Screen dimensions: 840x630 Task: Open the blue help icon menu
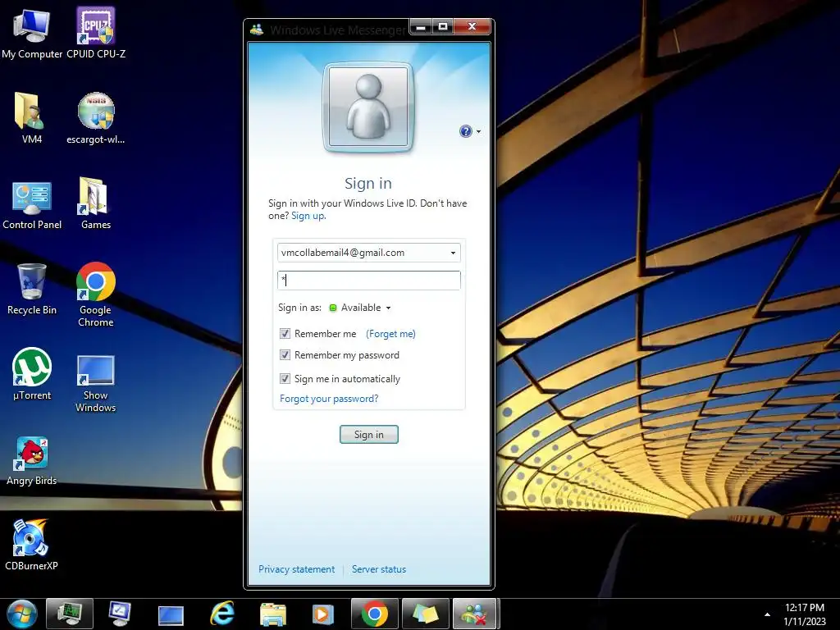470,131
